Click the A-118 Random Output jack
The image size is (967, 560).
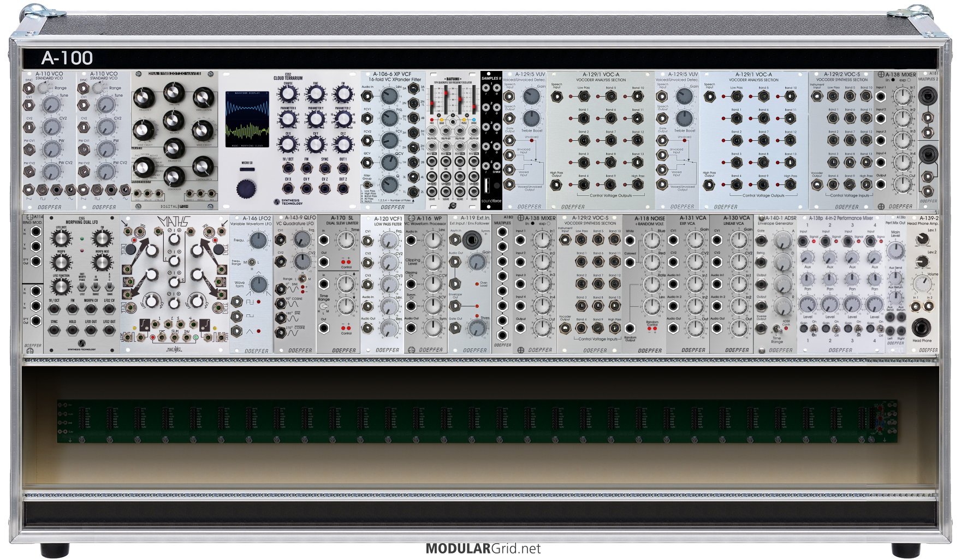click(630, 329)
